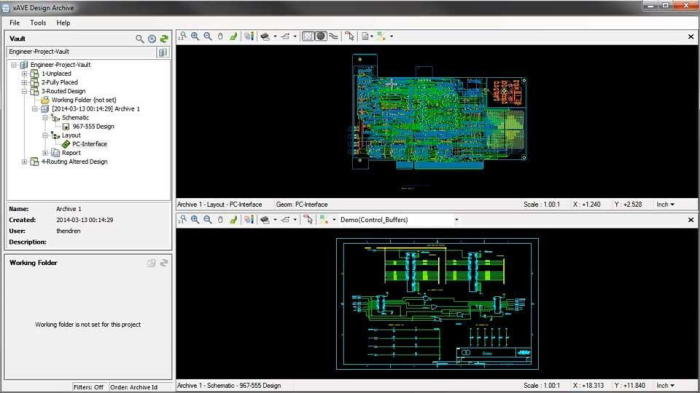This screenshot has height=393, width=700.
Task: Click the vault search magnifier icon
Action: (140, 39)
